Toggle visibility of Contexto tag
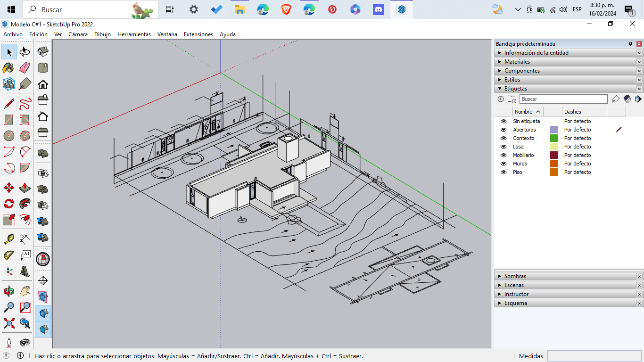Viewport: 644px width, 362px height. [504, 138]
